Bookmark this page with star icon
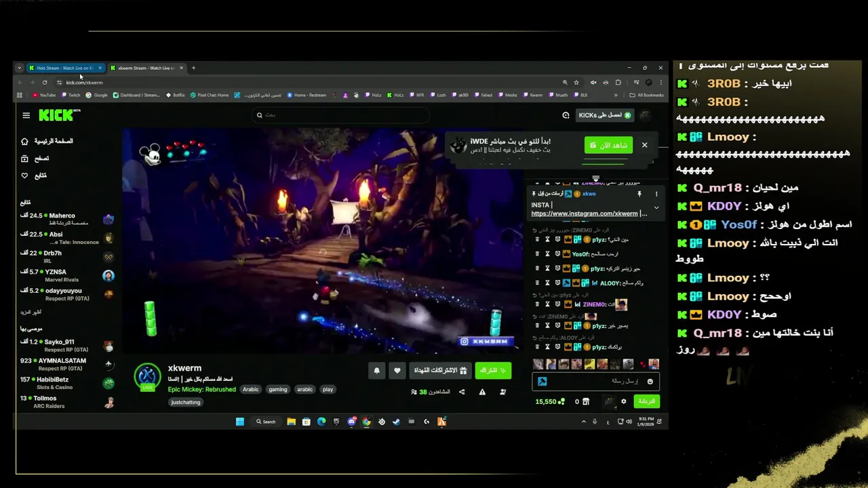The height and width of the screenshot is (488, 868). (x=576, y=83)
